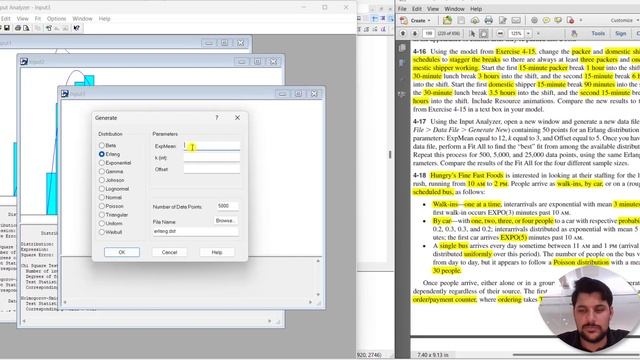This screenshot has height=360, width=640.
Task: Open the View menu in Input Analyzer
Action: (22, 19)
